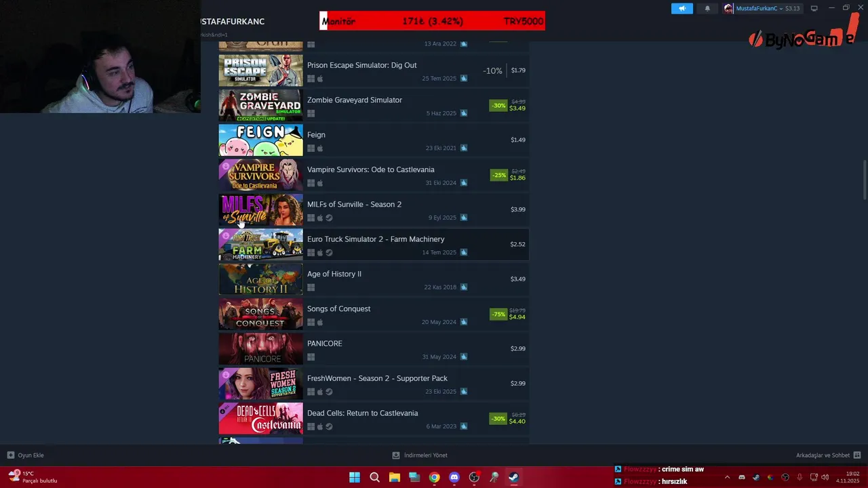Open Prison Escape Simulator: Dig Out thumbnail
The height and width of the screenshot is (488, 868).
(260, 70)
